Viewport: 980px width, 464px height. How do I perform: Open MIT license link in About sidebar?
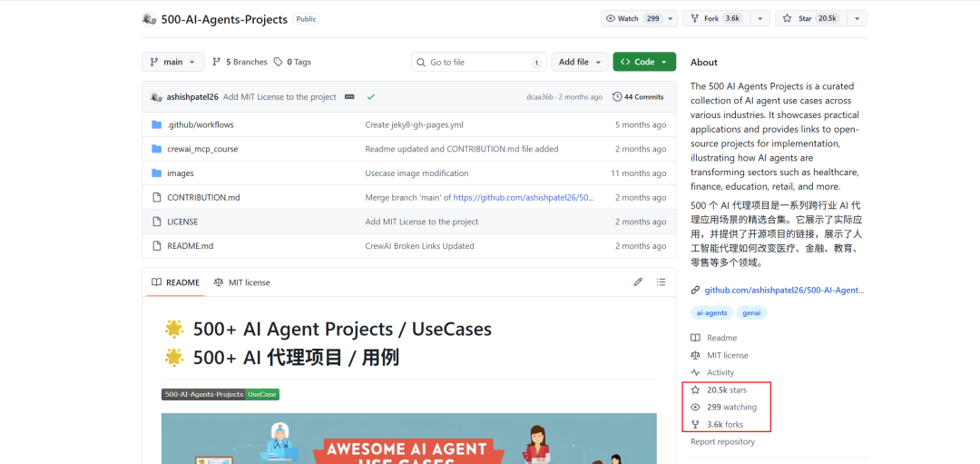coord(720,355)
